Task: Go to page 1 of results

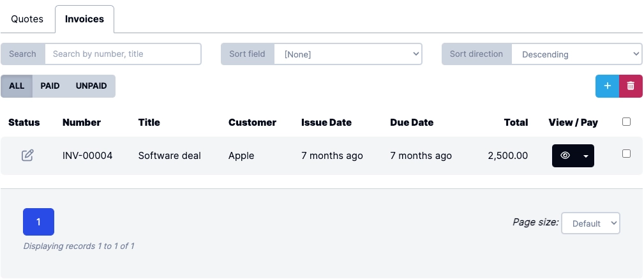Action: (x=38, y=222)
